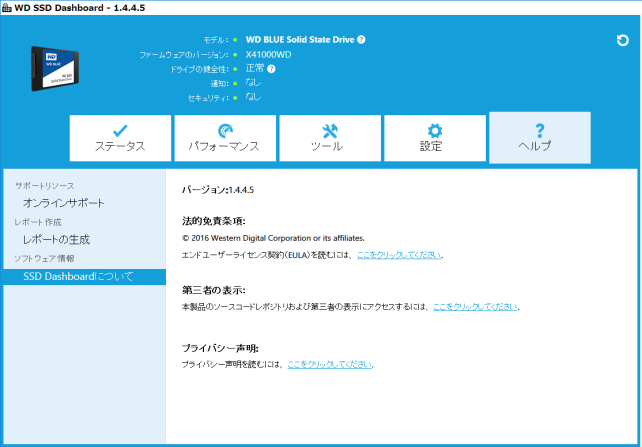Click the refresh icon in header
This screenshot has height=447, width=642.
click(622, 40)
